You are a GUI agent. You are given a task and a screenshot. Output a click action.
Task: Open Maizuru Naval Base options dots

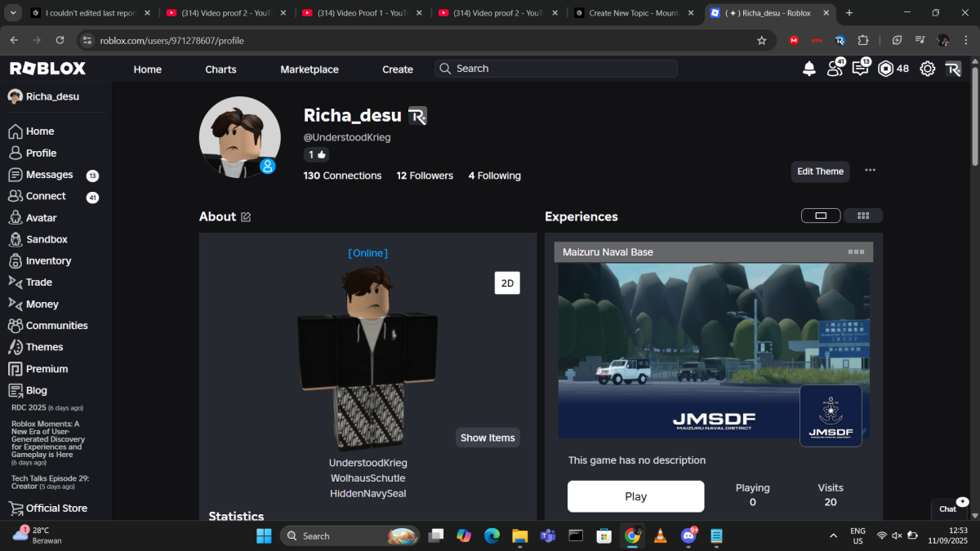[x=856, y=252]
